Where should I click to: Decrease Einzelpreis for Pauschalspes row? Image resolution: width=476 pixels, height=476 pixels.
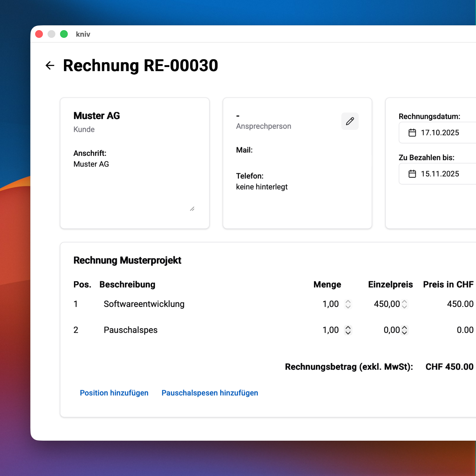[x=404, y=333]
